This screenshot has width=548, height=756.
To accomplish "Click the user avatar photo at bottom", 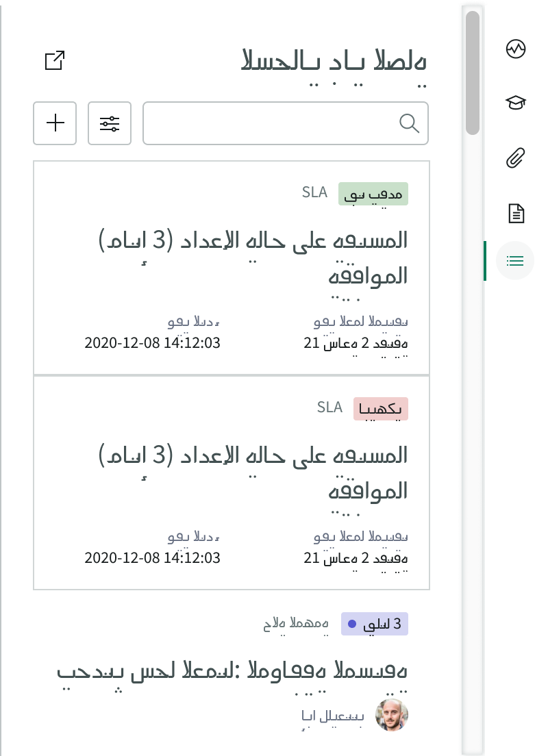I will point(391,715).
